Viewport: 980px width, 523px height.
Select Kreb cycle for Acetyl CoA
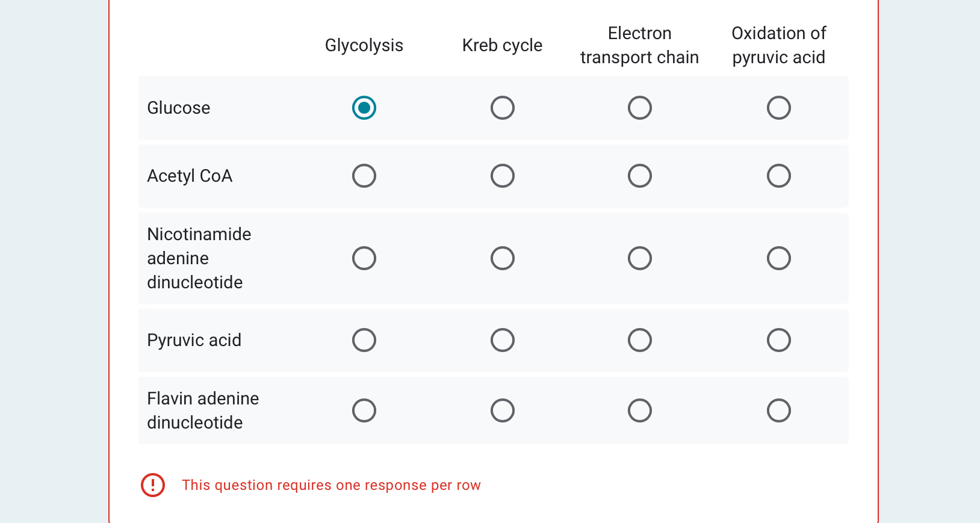click(503, 176)
